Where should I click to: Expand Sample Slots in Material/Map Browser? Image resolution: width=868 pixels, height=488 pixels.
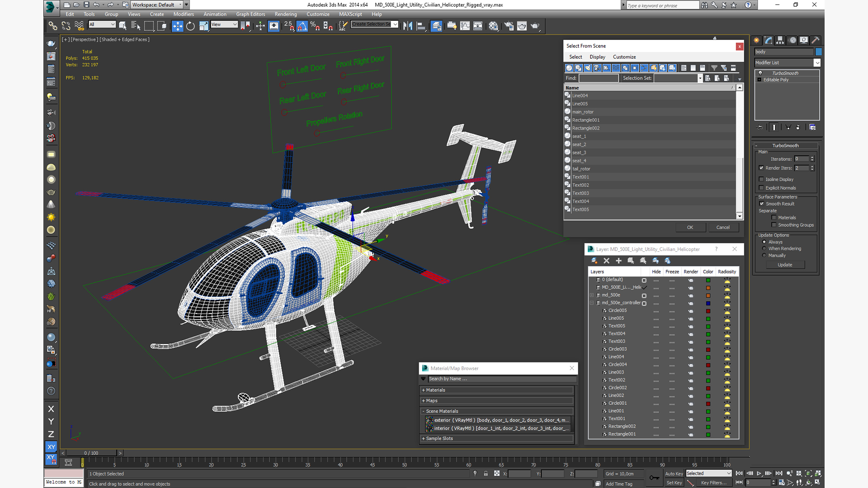497,439
